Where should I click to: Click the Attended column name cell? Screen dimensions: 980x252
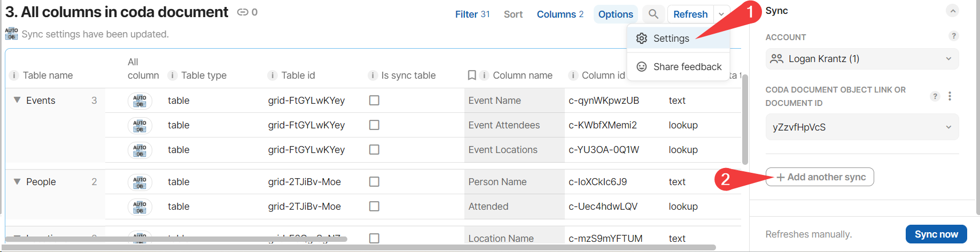tap(514, 207)
